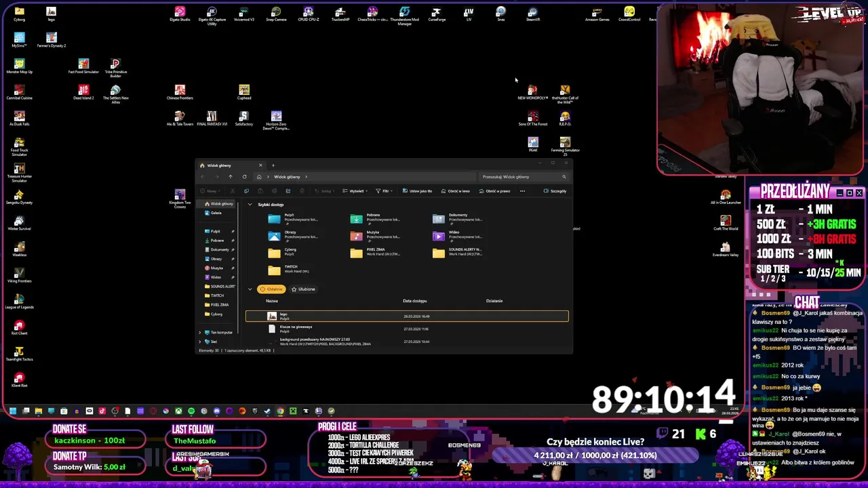Select the R.E.P.O. desktop shortcut
868x488 pixels.
click(x=565, y=119)
